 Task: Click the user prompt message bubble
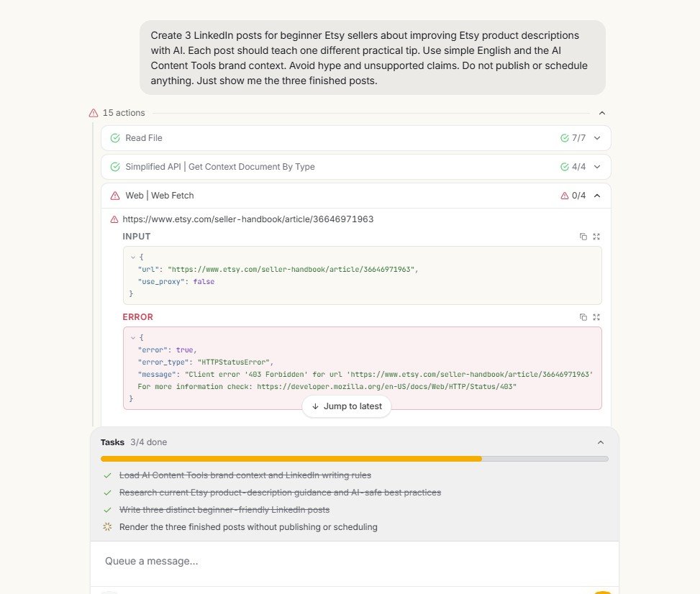point(373,58)
